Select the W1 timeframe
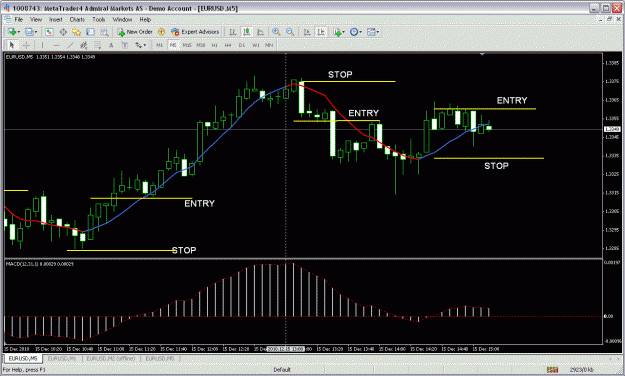 click(256, 45)
